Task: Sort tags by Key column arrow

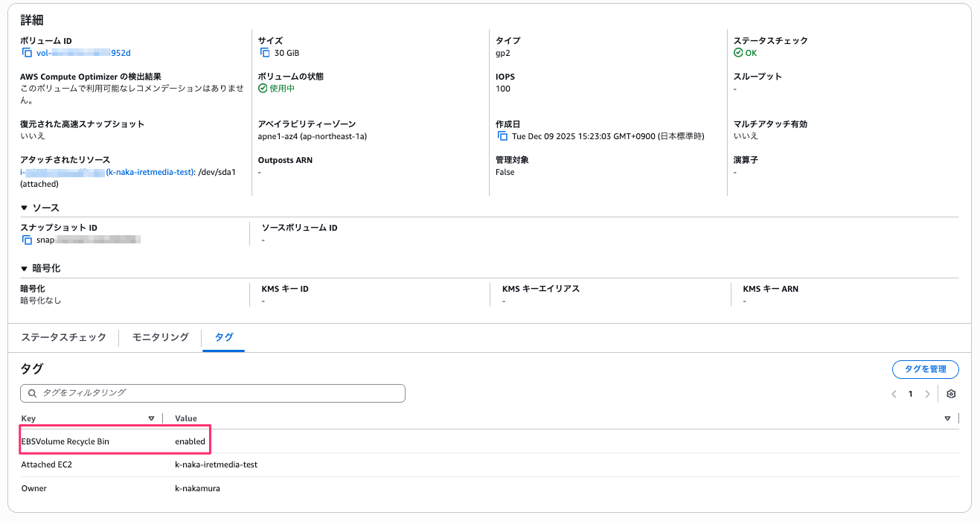Action: coord(152,418)
